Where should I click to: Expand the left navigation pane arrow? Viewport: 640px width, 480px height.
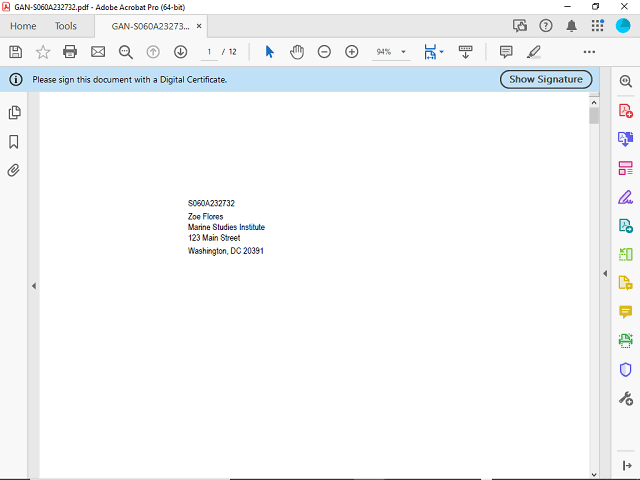pyautogui.click(x=34, y=286)
